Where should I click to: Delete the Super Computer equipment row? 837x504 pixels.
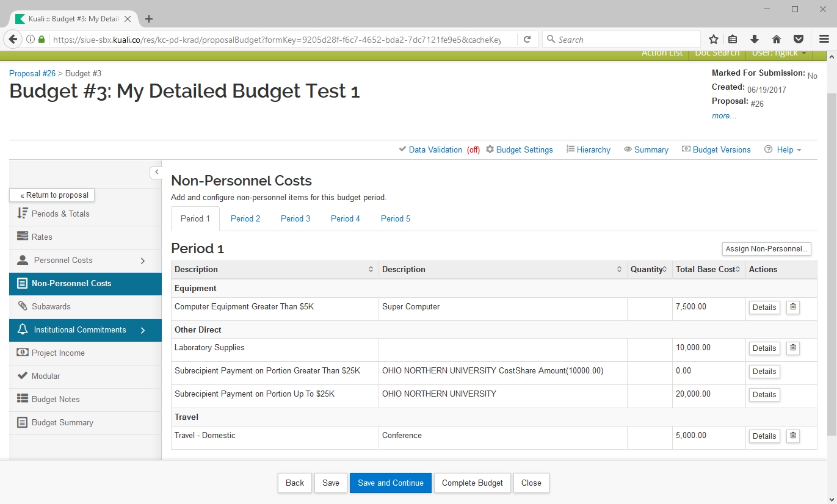click(x=792, y=307)
